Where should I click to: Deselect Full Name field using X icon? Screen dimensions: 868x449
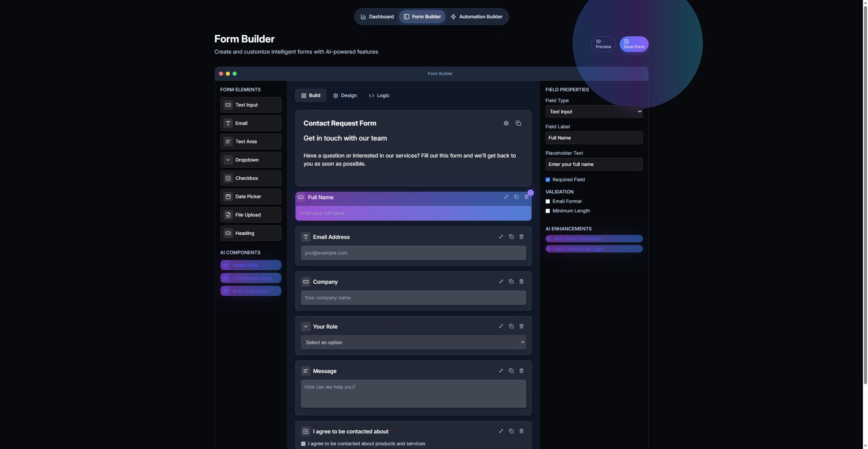(x=531, y=193)
